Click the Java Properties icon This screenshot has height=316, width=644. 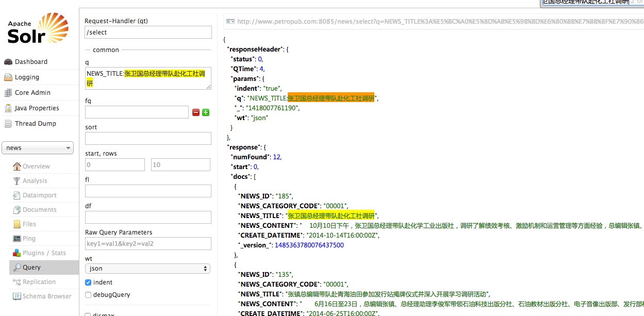pos(8,108)
